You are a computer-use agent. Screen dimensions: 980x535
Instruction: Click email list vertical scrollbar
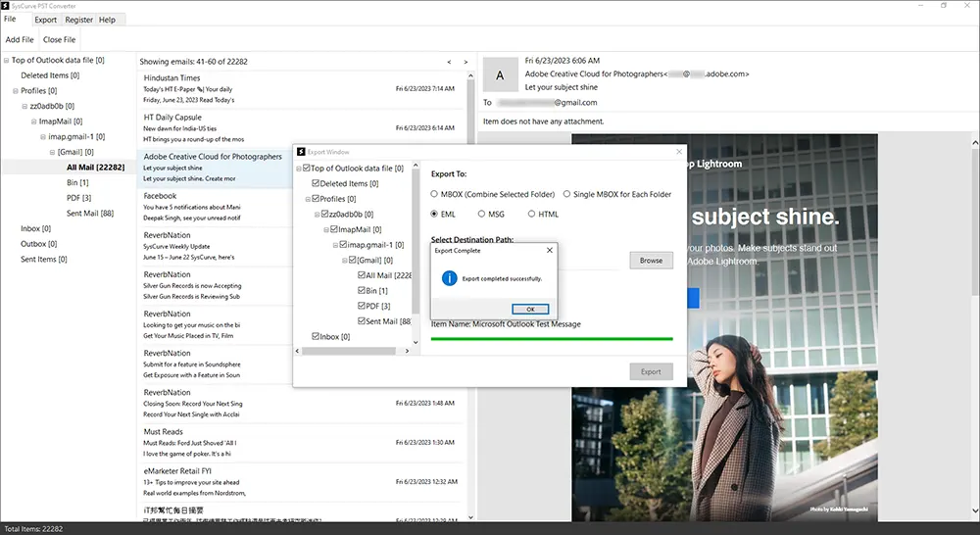(x=470, y=296)
